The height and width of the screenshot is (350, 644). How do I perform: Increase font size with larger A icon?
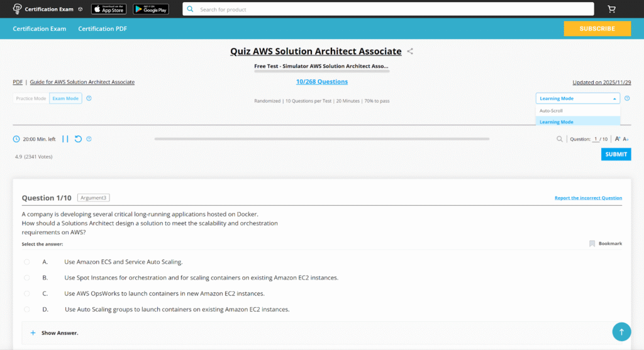(618, 139)
